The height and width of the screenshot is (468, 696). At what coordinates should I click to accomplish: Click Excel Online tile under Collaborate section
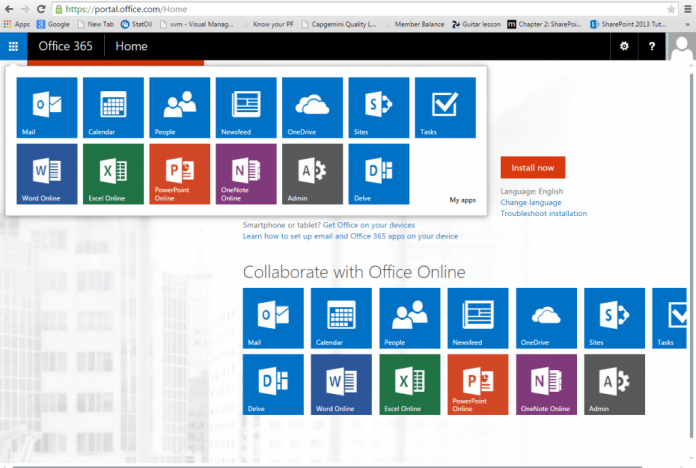tap(410, 385)
